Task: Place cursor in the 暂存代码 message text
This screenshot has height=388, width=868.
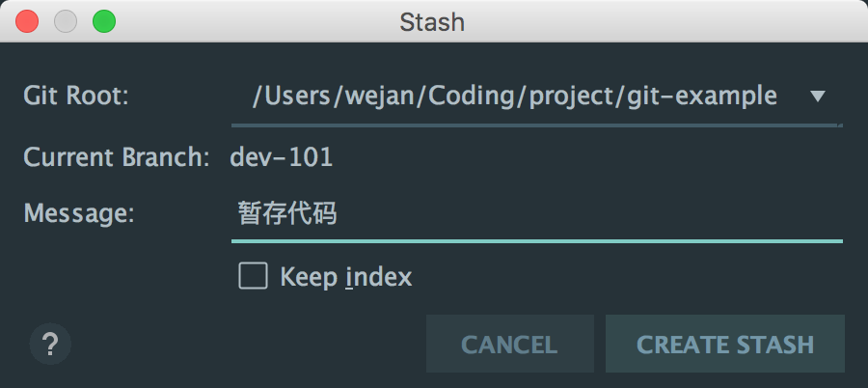Action: pyautogui.click(x=287, y=214)
